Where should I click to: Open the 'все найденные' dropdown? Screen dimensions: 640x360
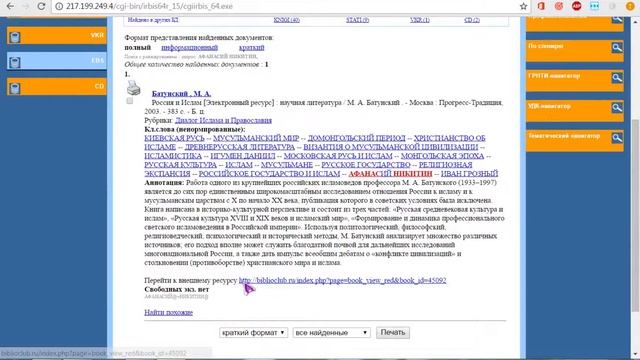pos(331,333)
